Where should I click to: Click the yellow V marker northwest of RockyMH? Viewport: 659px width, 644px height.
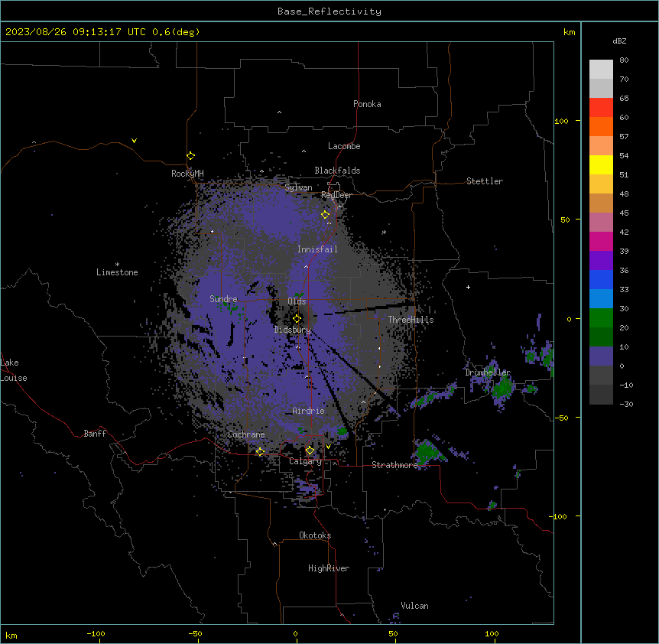coord(134,141)
